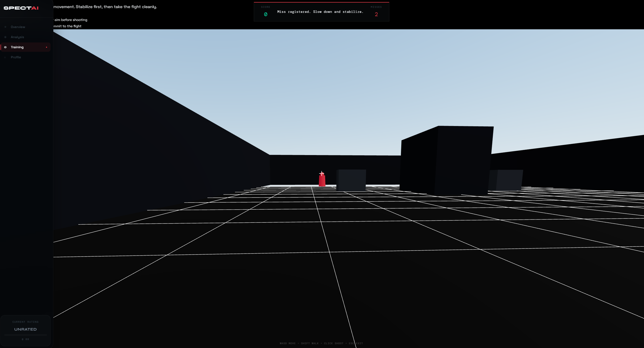Click the rating progress bar
This screenshot has height=348, width=644.
click(x=26, y=335)
